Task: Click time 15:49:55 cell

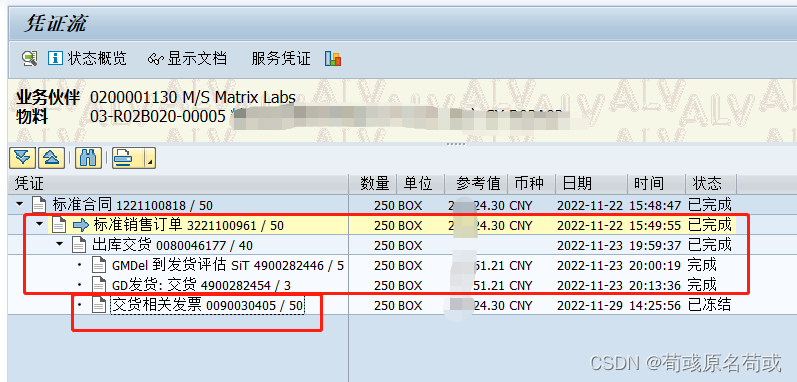Action: click(x=655, y=225)
